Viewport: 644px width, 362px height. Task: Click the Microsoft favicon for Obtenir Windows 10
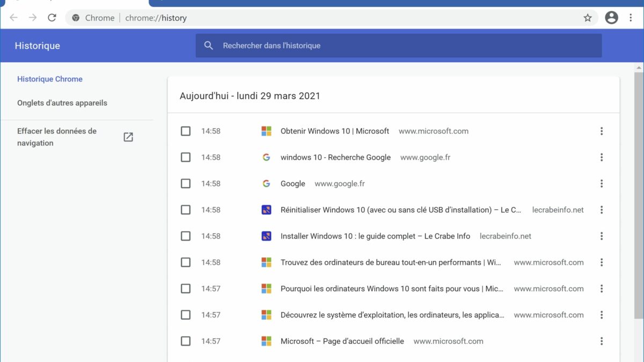[266, 131]
